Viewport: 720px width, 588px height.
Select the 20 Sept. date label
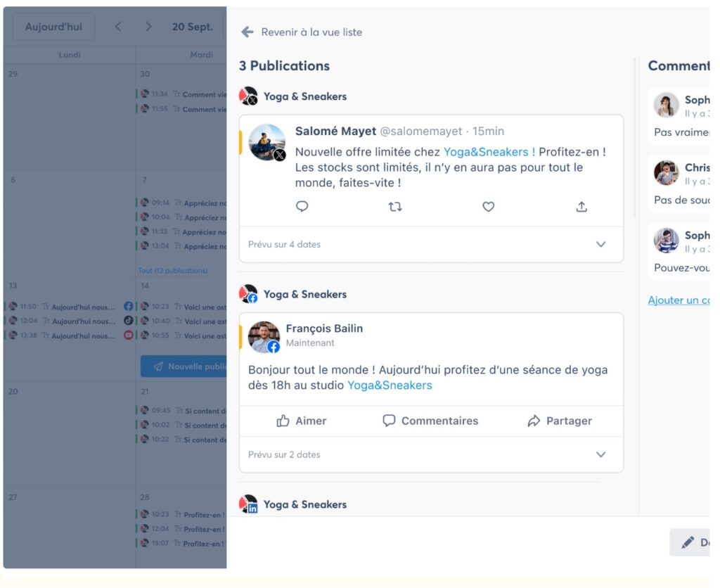[193, 27]
